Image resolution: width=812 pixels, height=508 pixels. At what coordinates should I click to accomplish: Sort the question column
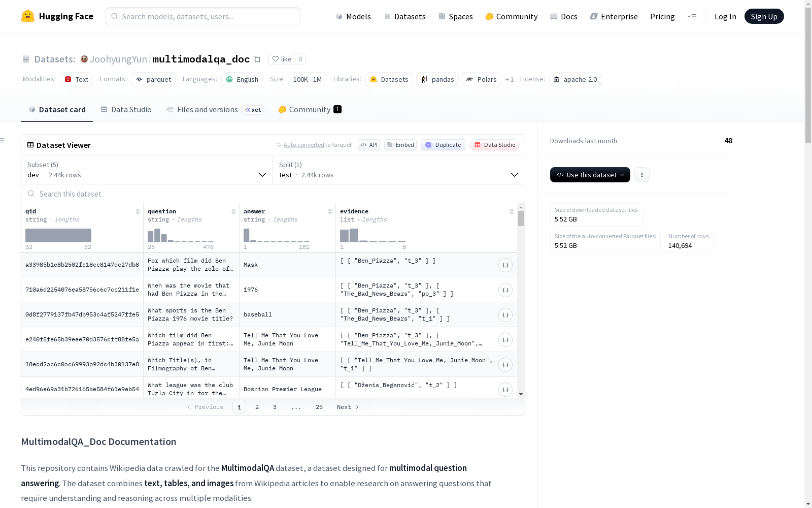tap(233, 211)
